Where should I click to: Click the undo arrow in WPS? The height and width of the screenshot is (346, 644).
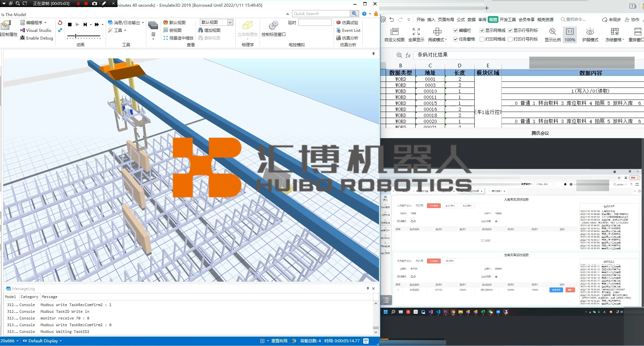tap(392, 19)
